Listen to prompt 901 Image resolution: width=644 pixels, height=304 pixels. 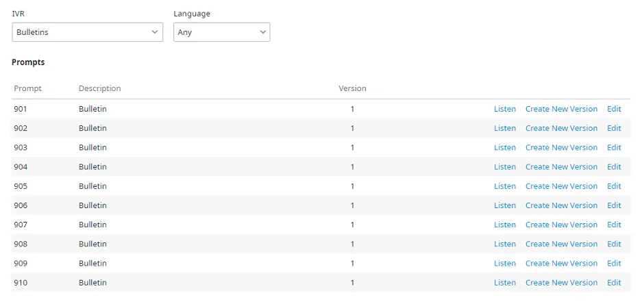point(505,109)
